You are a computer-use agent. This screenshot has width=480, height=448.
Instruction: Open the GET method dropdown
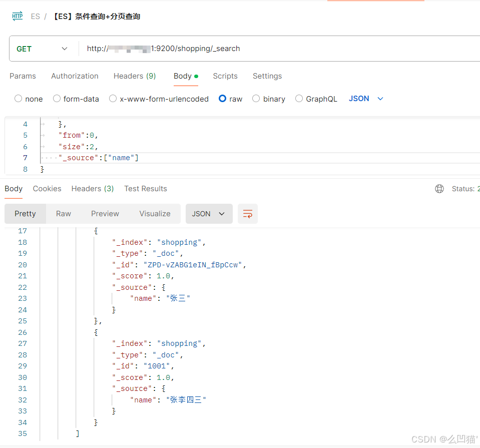pyautogui.click(x=43, y=49)
